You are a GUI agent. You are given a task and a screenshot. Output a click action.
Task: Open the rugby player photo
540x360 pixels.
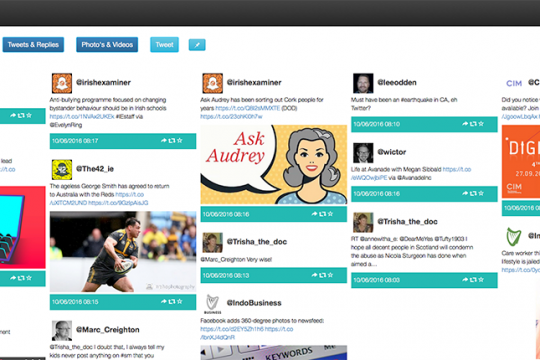[123, 252]
